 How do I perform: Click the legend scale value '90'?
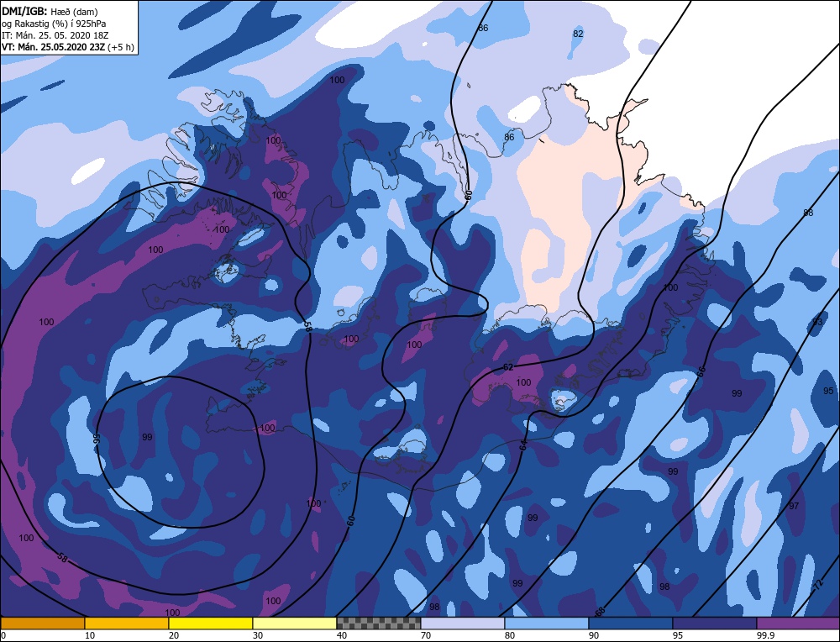click(x=594, y=635)
